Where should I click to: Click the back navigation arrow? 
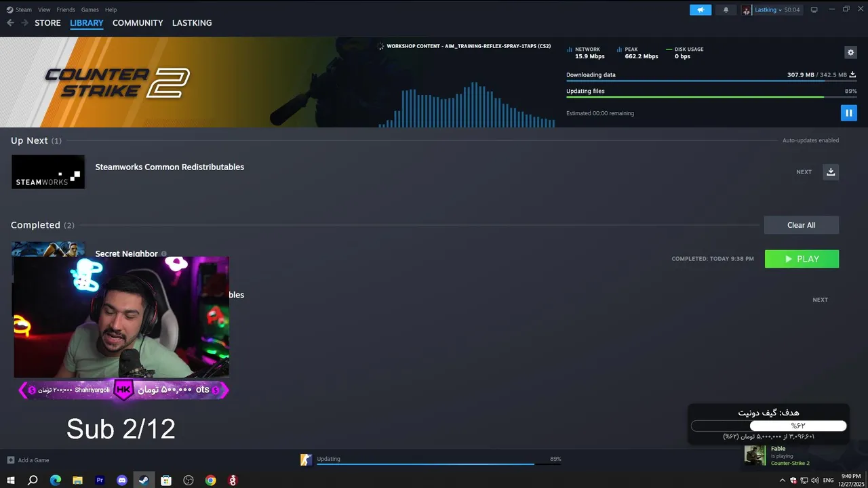(10, 23)
